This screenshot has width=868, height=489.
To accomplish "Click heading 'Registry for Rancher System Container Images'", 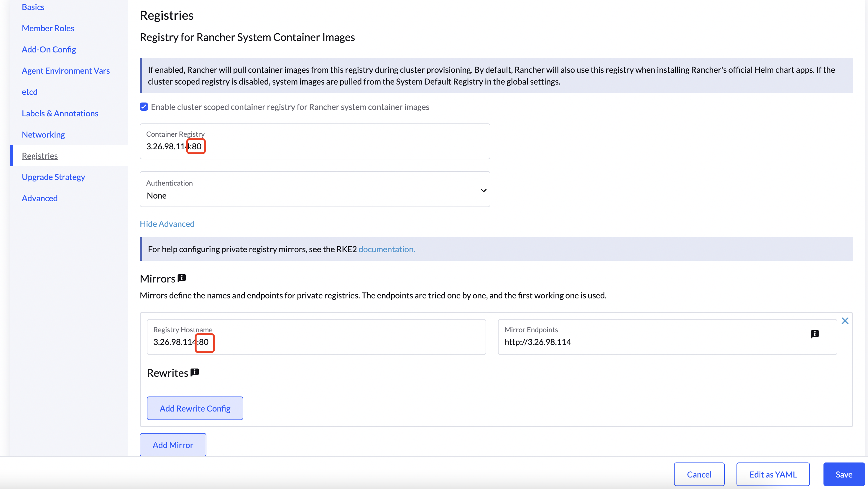I will coord(247,37).
